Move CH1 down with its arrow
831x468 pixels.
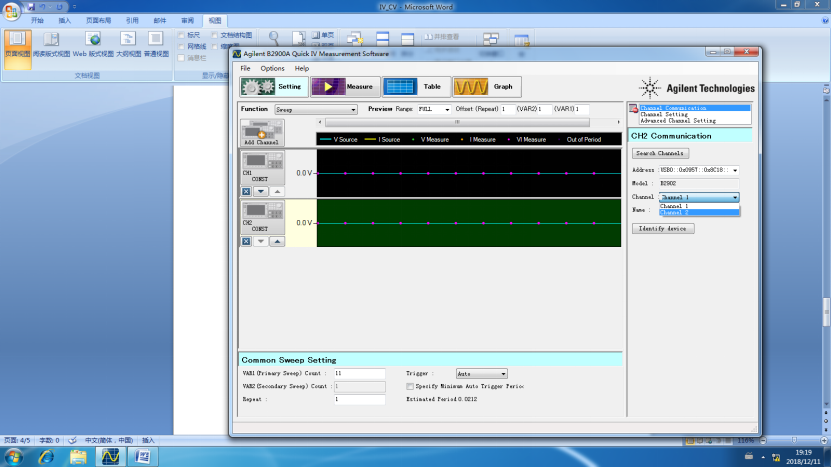(x=261, y=191)
